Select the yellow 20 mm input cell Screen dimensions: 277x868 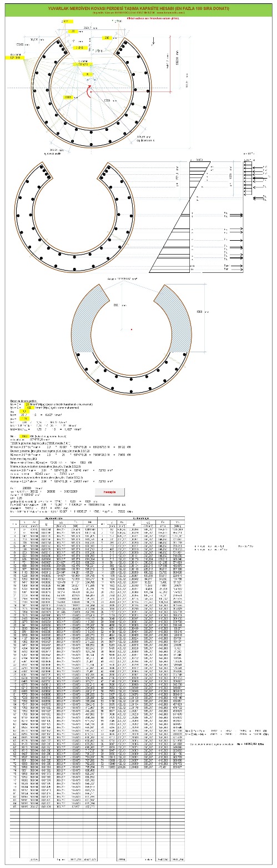pyautogui.click(x=73, y=32)
